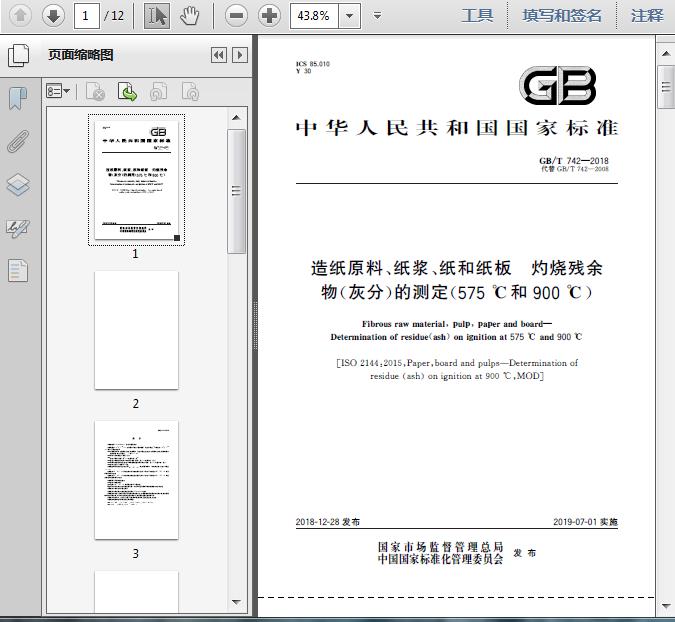Open the 填写和签名 pane
Viewport: 675px width, 622px height.
point(562,16)
